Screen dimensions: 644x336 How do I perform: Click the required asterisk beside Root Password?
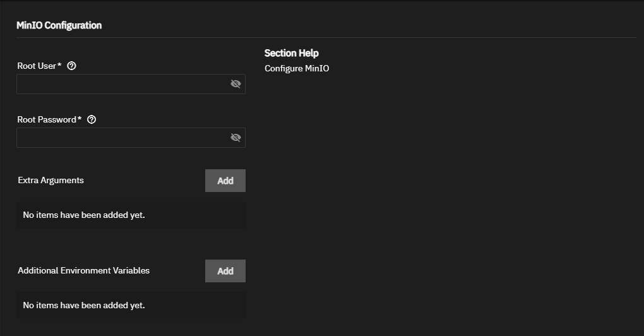coord(80,119)
